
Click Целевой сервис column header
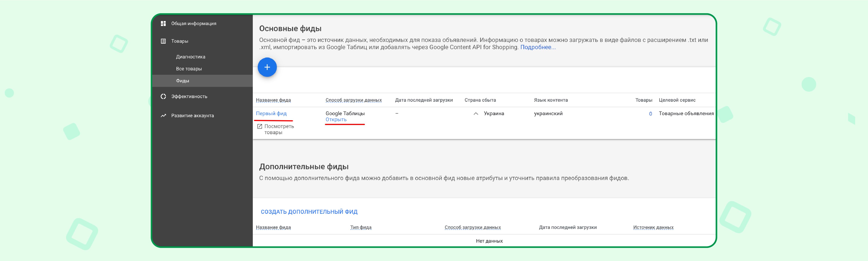(677, 100)
